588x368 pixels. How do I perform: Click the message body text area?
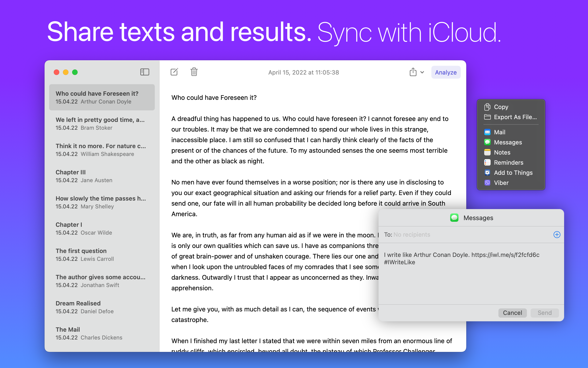click(x=471, y=274)
